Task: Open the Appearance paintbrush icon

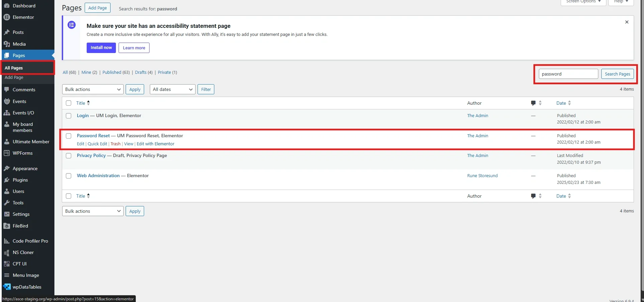Action: point(7,168)
